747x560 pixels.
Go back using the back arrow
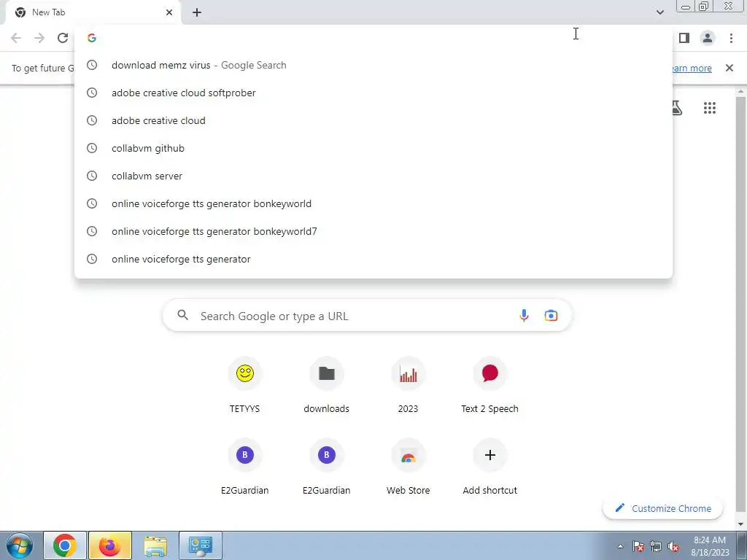point(16,38)
